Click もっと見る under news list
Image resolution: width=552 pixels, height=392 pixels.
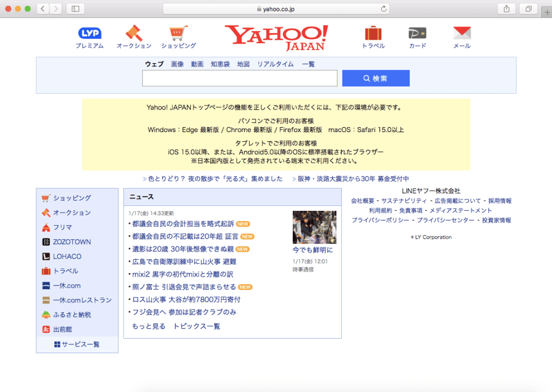coord(149,326)
